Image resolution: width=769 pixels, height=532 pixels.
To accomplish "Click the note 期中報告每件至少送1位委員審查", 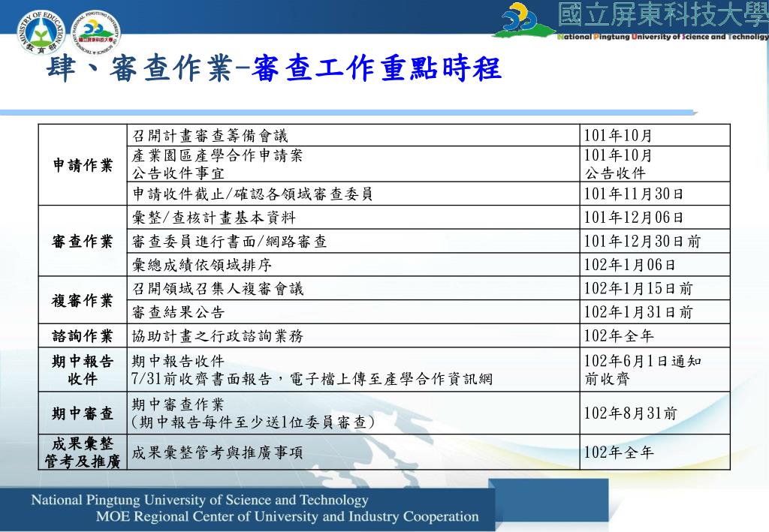I will click(253, 422).
